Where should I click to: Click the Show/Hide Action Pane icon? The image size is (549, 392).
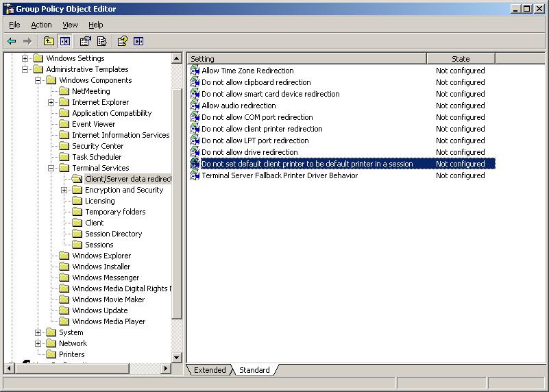tap(138, 41)
